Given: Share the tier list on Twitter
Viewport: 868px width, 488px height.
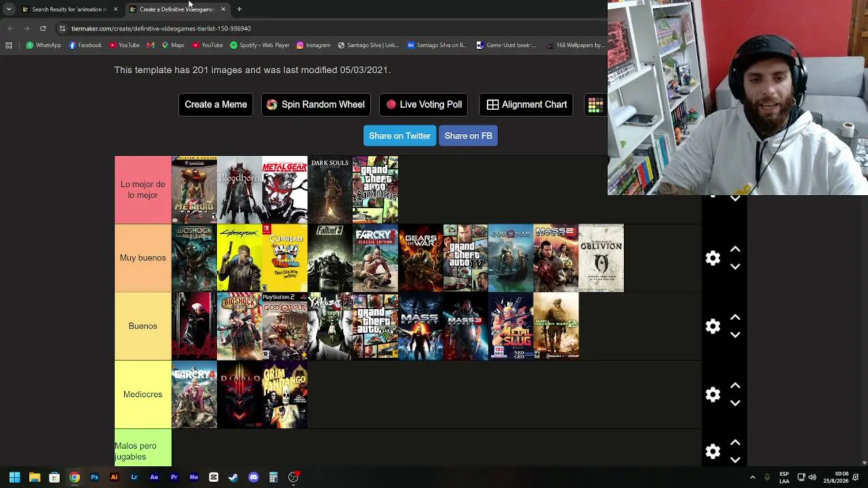Looking at the screenshot, I should [399, 136].
